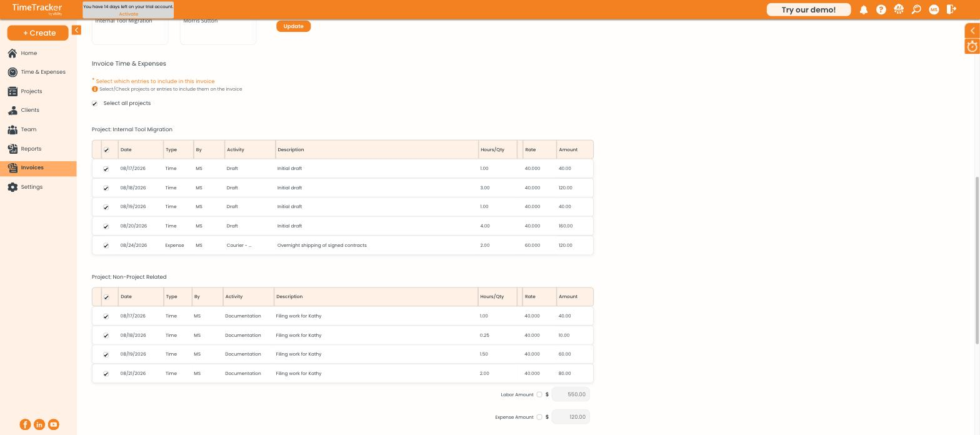
Task: Click the + Create button
Action: pyautogui.click(x=38, y=32)
